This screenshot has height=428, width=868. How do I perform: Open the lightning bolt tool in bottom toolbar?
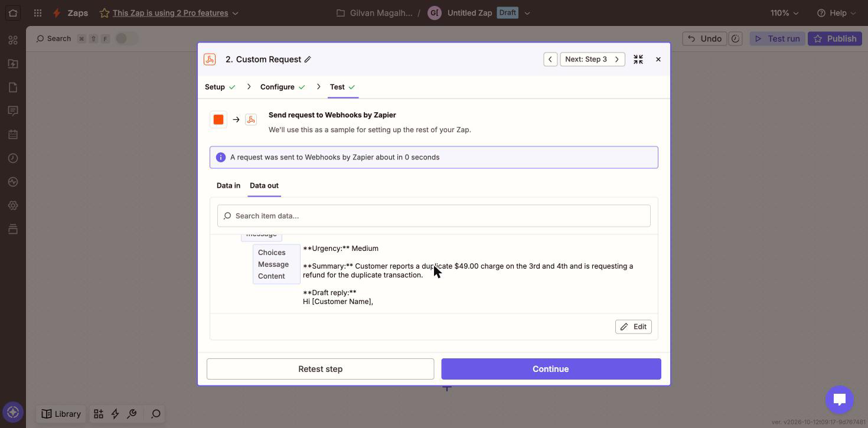(115, 414)
